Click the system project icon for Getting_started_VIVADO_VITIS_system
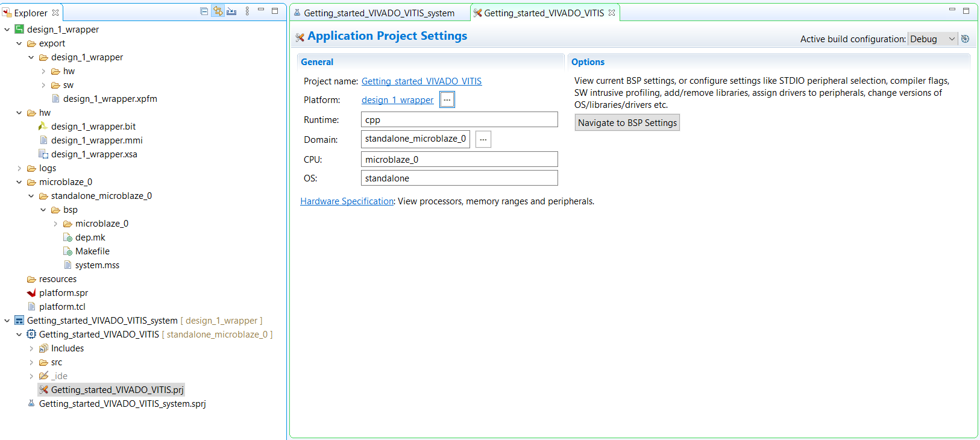Viewport: 980px width, 440px height. click(19, 321)
